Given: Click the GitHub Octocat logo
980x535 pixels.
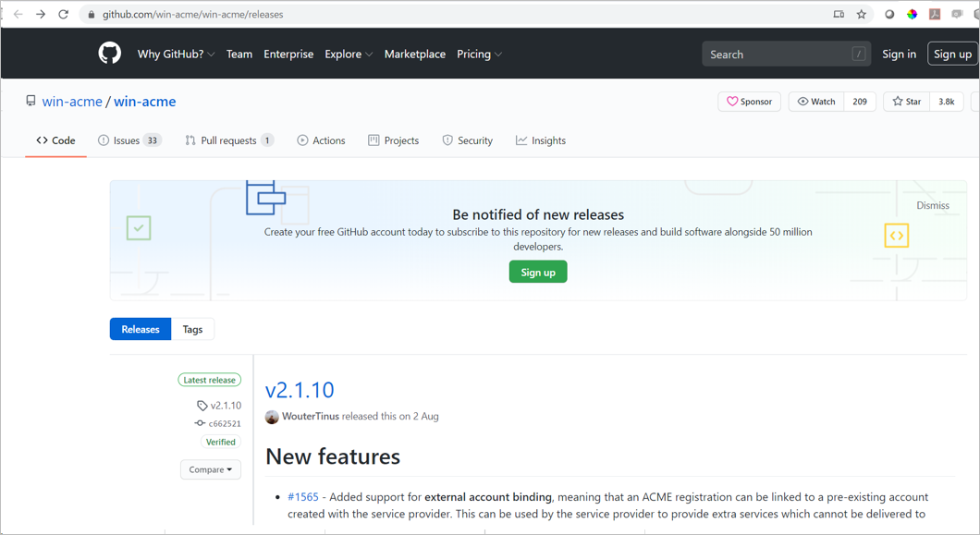Looking at the screenshot, I should (109, 53).
